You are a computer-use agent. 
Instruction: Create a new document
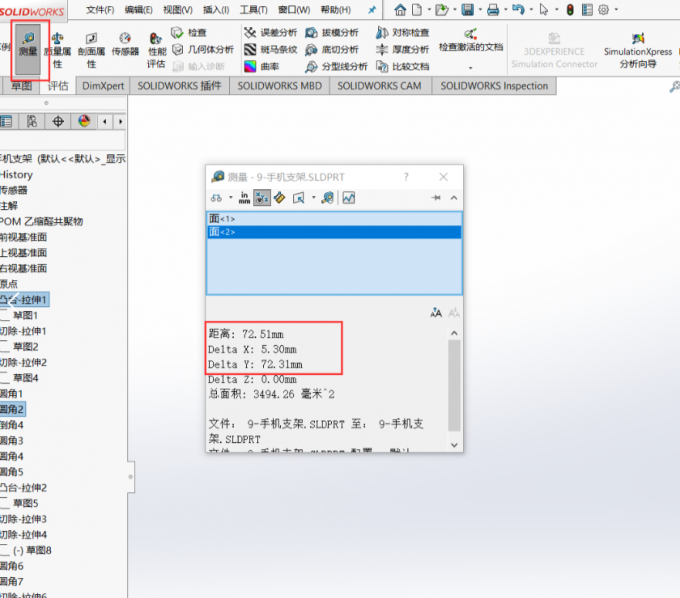pos(417,10)
